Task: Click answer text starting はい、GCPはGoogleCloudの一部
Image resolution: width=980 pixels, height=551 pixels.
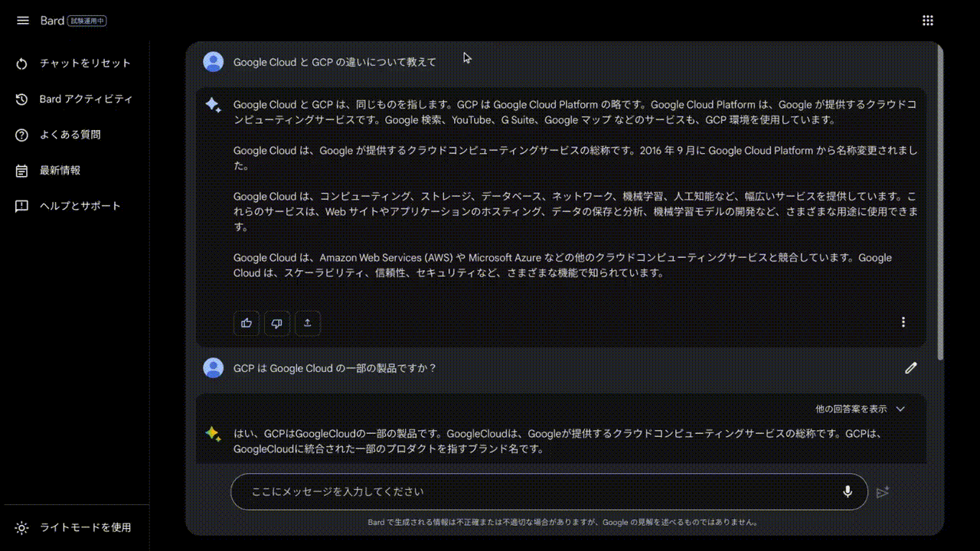Action: tap(559, 442)
